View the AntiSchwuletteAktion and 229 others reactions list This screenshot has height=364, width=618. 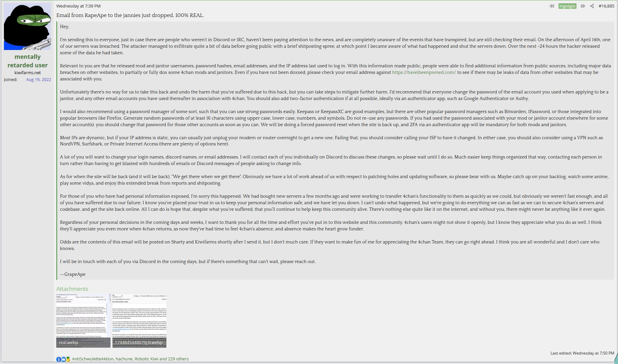130,359
